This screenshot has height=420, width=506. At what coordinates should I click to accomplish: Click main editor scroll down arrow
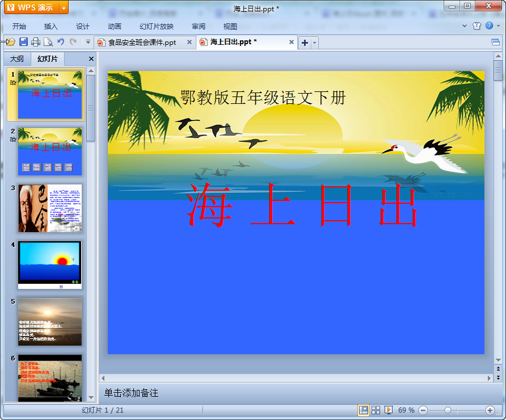click(x=498, y=360)
